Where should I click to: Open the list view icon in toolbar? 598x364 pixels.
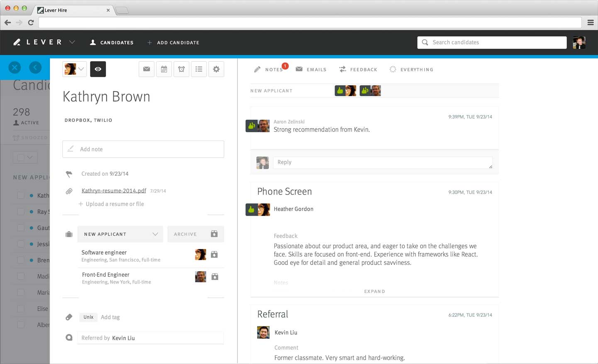coord(199,69)
